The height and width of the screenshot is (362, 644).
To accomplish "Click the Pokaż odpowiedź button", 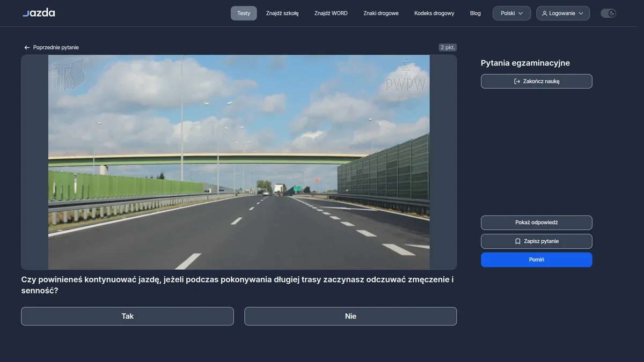I will click(537, 223).
